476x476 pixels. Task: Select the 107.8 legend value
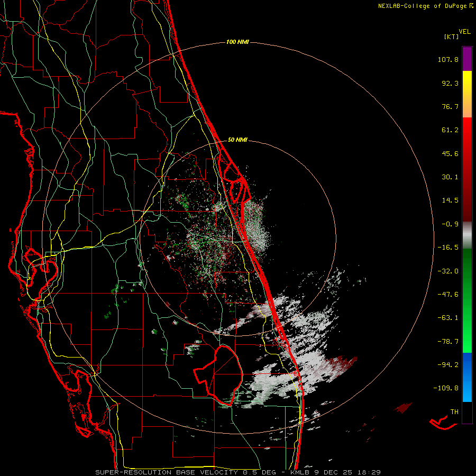(x=448, y=59)
